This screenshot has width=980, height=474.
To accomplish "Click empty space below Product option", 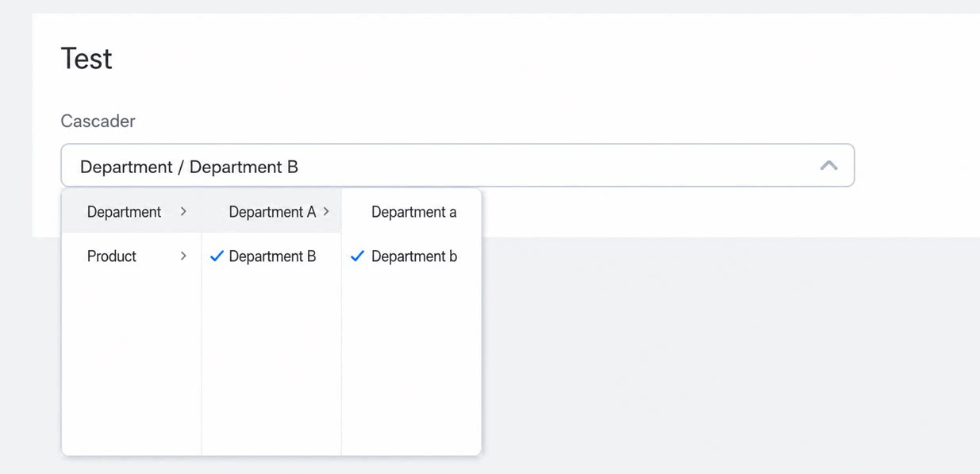I will (132, 365).
